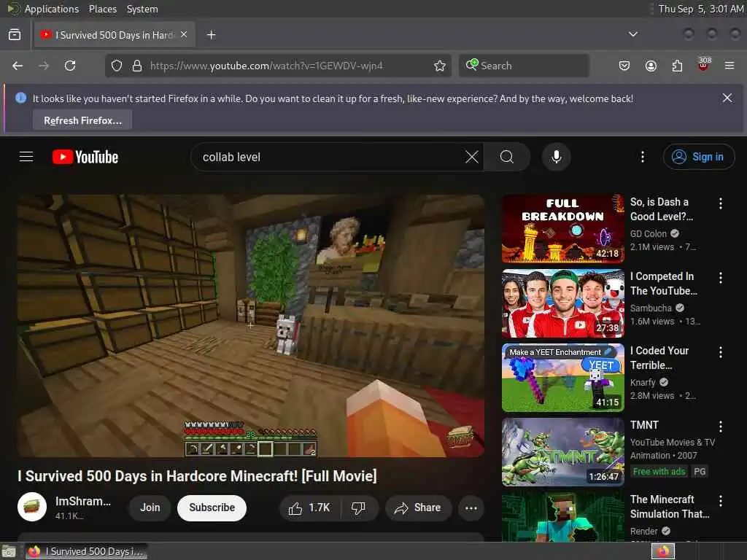Expand the list all tabs chevron
The width and height of the screenshot is (747, 560).
click(632, 34)
